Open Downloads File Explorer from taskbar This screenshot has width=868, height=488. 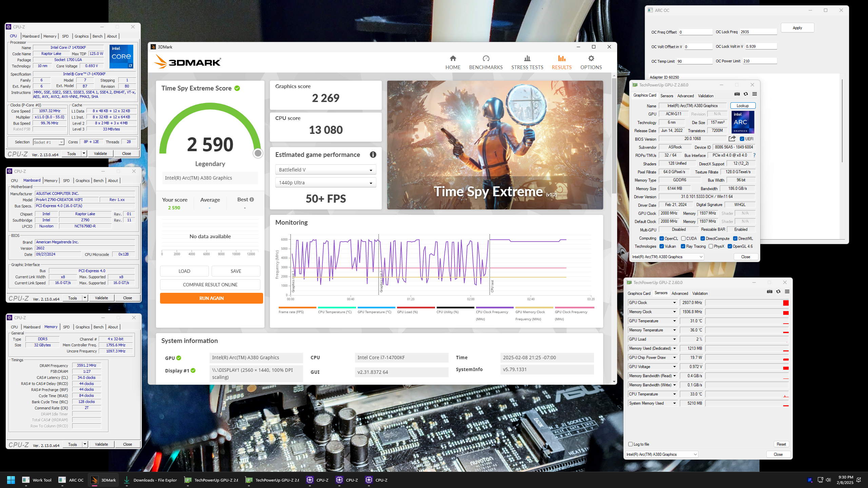tap(150, 480)
